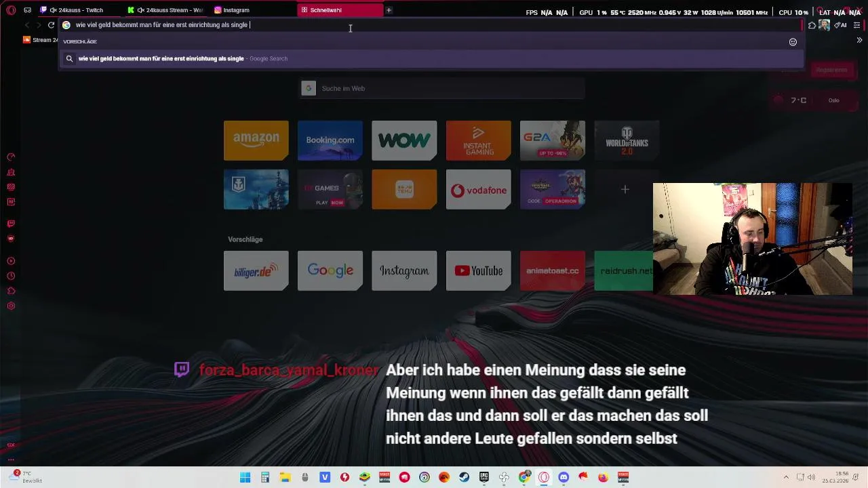The width and height of the screenshot is (868, 488).
Task: Reload the current page
Action: [x=51, y=25]
